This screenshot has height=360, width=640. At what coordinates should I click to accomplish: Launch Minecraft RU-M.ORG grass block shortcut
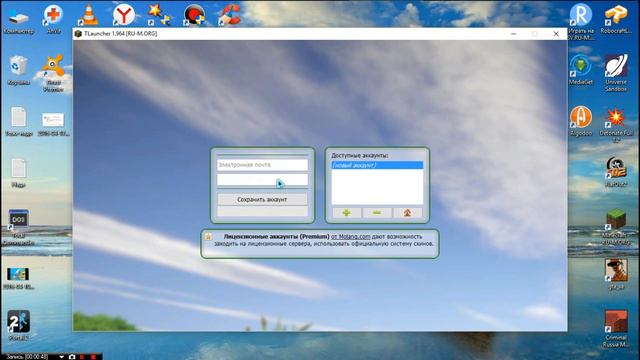[616, 227]
